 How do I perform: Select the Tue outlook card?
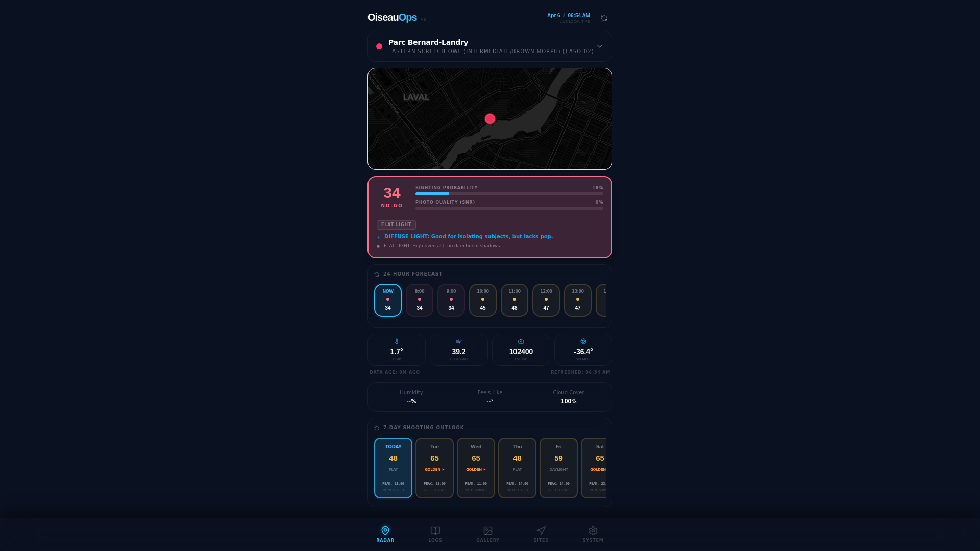point(434,468)
